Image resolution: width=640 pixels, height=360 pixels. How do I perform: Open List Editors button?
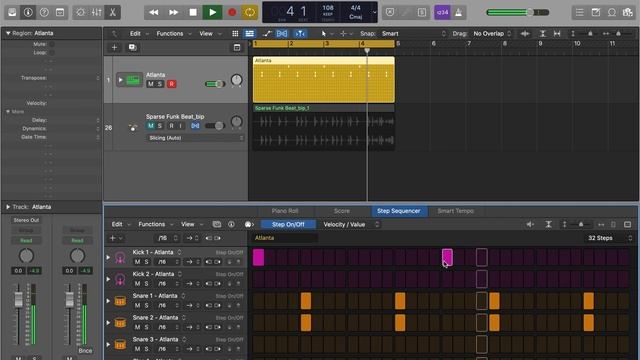580,12
